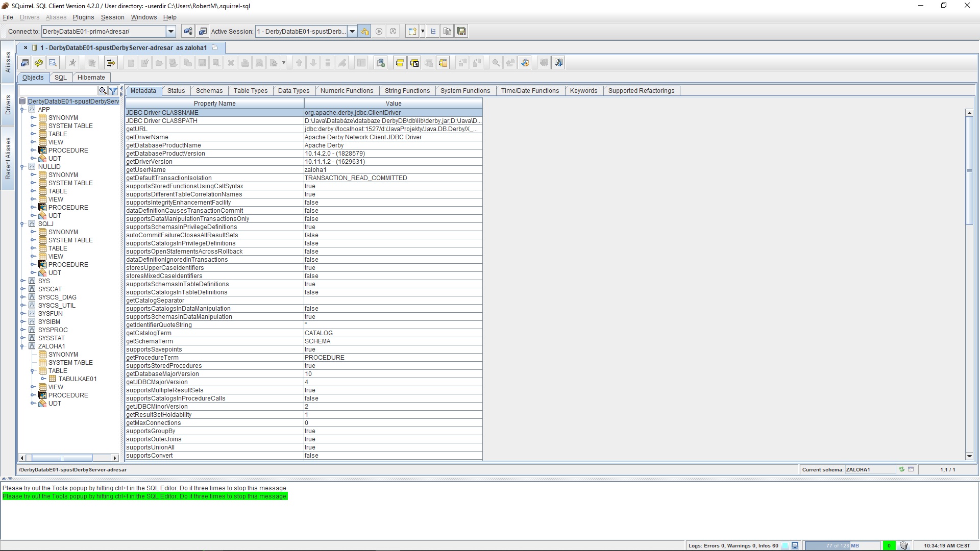
Task: Click the Drivers menu in menu bar
Action: (x=29, y=17)
